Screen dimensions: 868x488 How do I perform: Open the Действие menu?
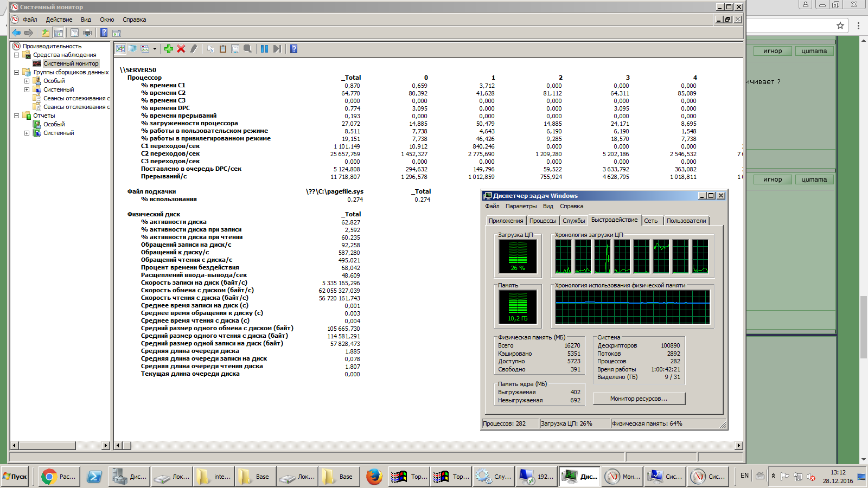point(59,20)
